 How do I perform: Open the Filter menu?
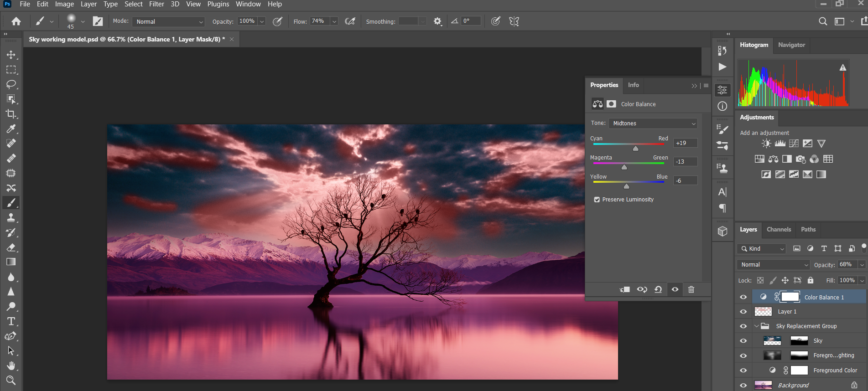[x=156, y=4]
